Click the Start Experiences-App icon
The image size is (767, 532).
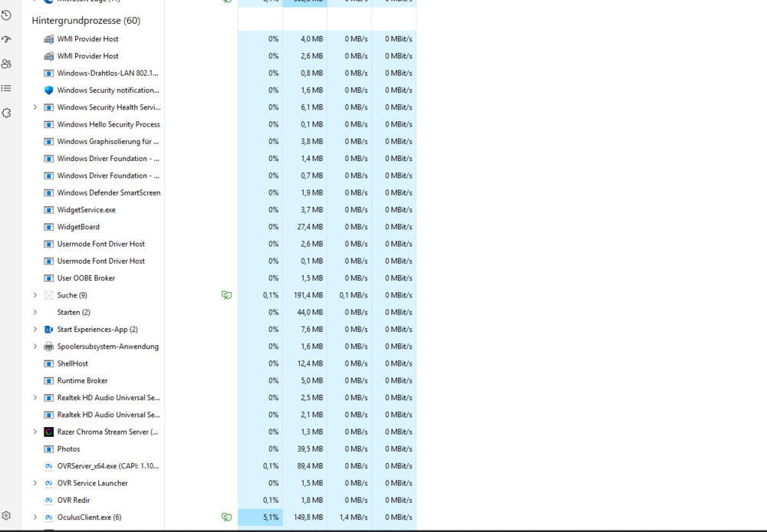49,330
